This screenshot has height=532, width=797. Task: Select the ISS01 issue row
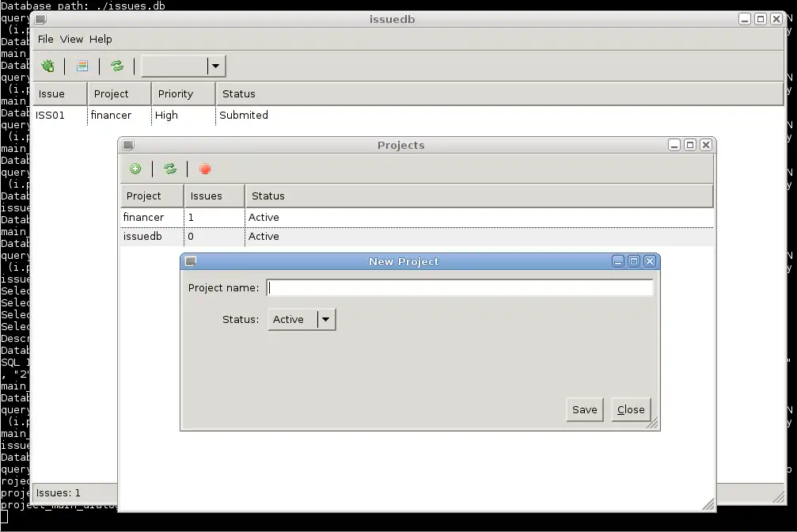tap(409, 116)
